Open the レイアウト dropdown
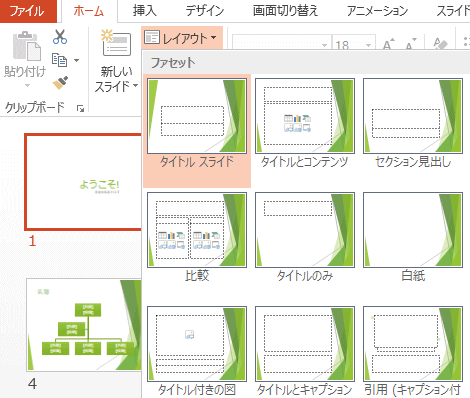This screenshot has height=398, width=470. tap(182, 38)
